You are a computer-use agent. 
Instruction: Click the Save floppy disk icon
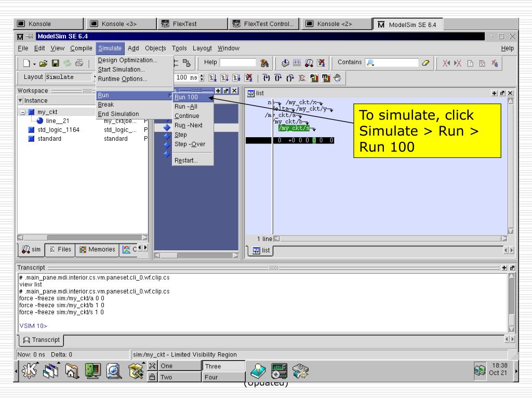click(x=55, y=63)
